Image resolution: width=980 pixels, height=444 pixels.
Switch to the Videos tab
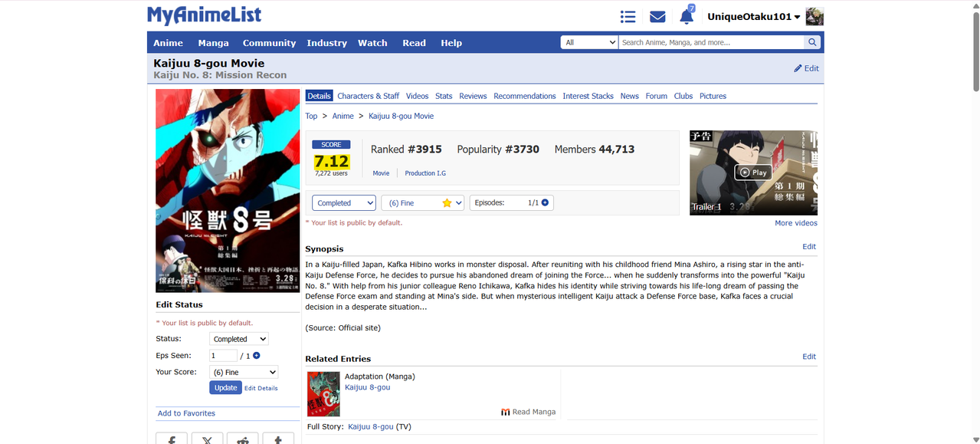pyautogui.click(x=418, y=96)
